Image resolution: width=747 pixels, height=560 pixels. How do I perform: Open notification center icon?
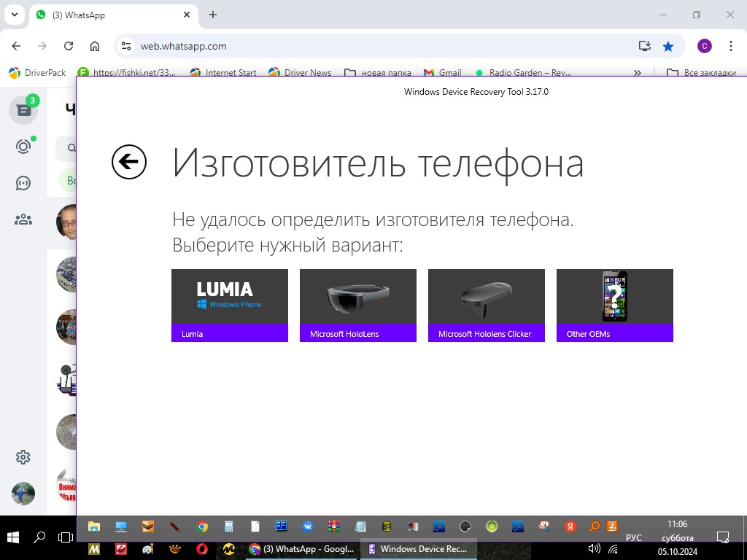(x=723, y=537)
